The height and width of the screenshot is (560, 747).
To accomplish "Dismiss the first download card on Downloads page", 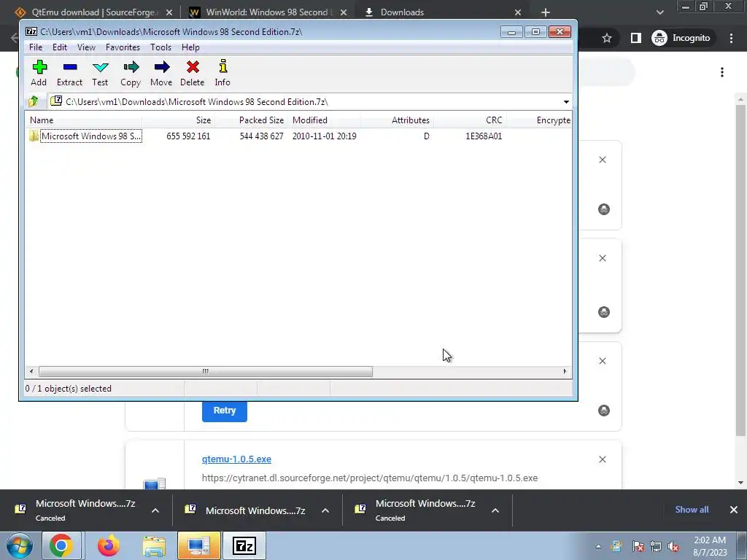I will [602, 160].
